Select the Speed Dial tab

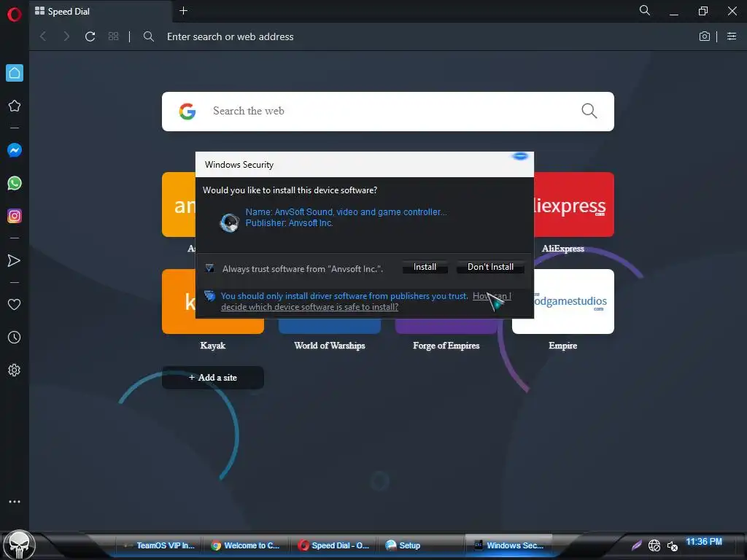[x=100, y=12]
